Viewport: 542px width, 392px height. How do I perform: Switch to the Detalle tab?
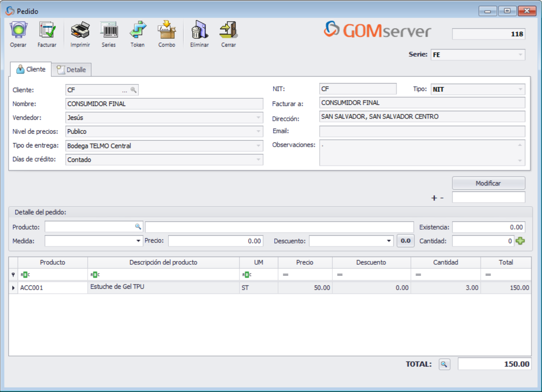(72, 70)
